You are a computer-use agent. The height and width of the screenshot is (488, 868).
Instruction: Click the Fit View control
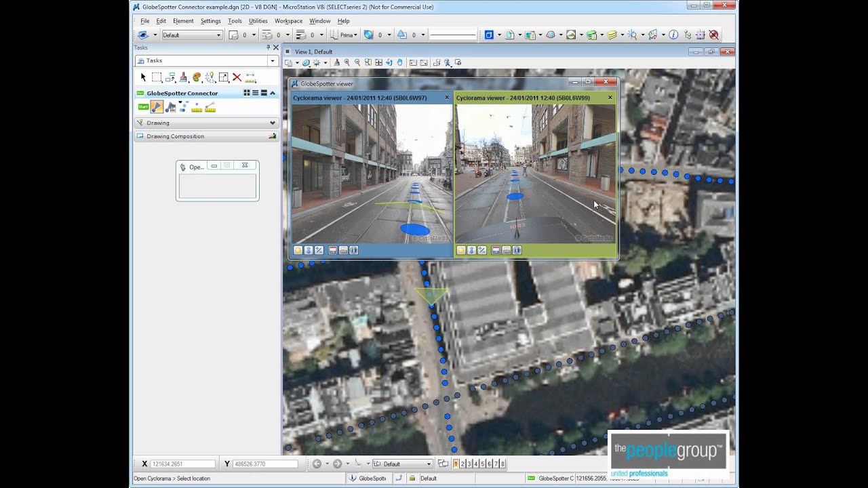(378, 62)
